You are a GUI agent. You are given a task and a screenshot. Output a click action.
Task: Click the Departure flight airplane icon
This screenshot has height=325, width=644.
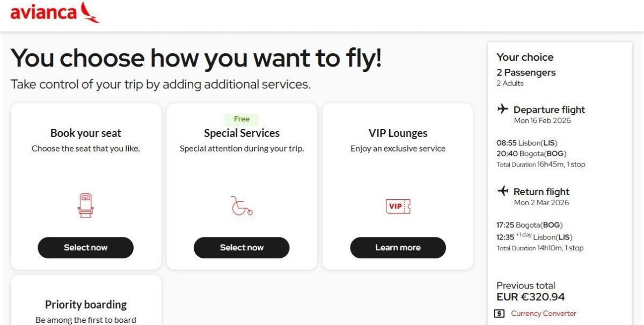(x=502, y=110)
